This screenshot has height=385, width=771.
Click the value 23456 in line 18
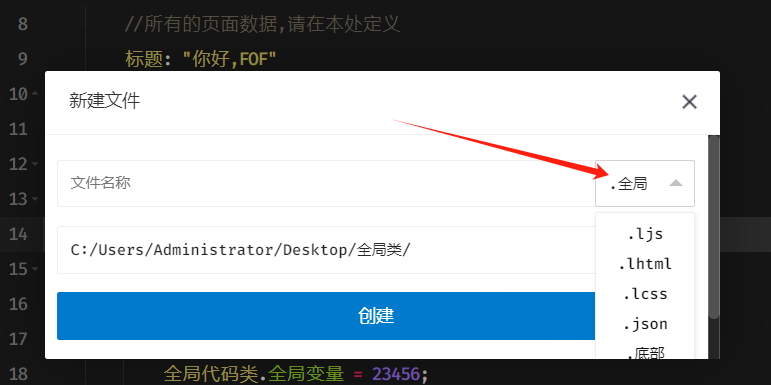(x=397, y=374)
